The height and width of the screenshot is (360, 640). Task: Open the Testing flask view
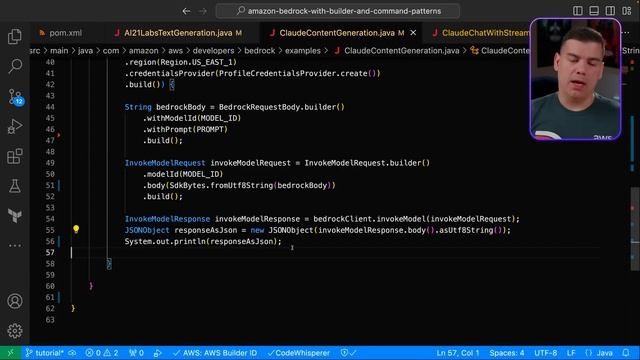[x=15, y=186]
